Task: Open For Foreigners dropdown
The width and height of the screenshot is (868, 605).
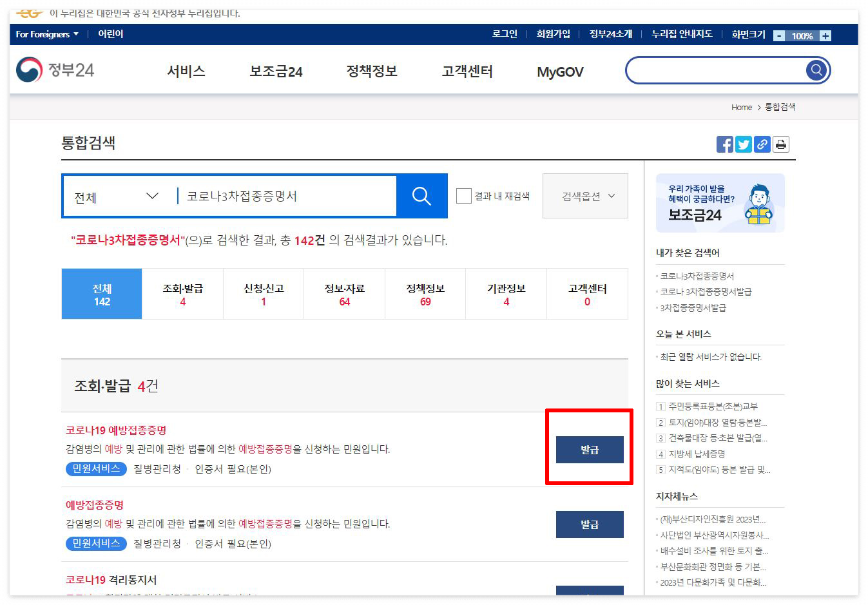Action: coord(47,34)
